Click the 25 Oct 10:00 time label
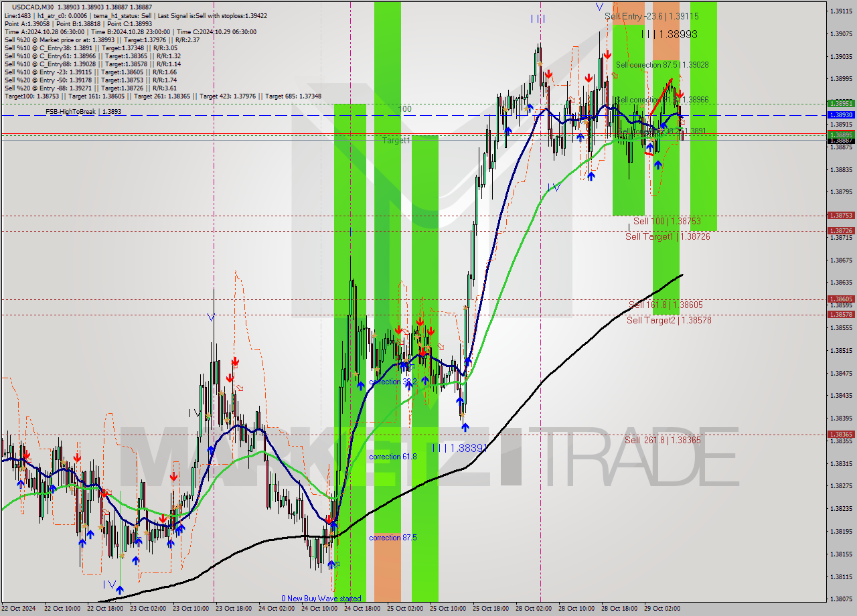This screenshot has height=616, width=857. 448,609
